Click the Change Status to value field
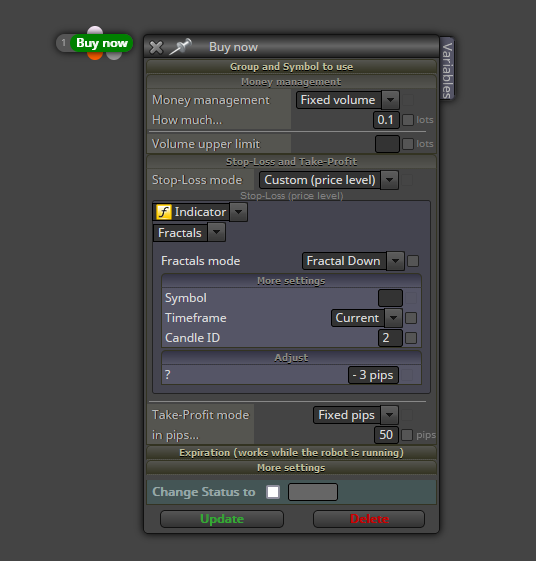The height and width of the screenshot is (561, 536). [x=313, y=492]
